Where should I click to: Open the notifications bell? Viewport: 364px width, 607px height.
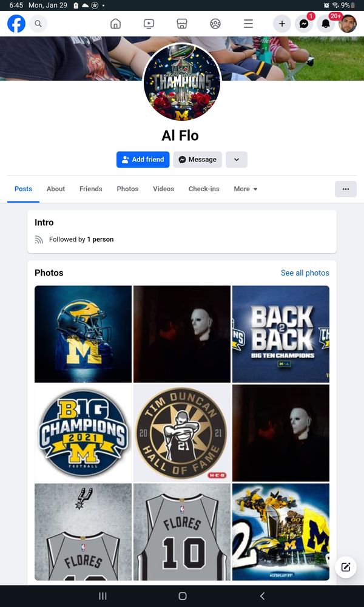pos(326,24)
